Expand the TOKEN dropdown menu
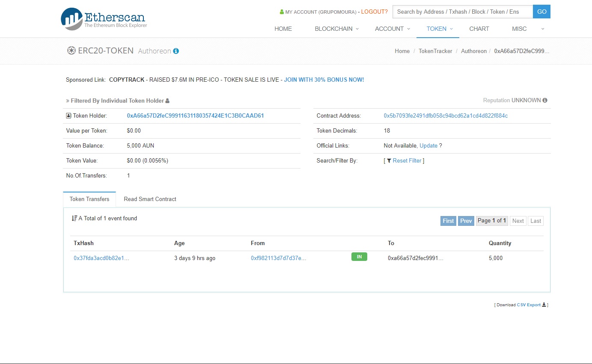 click(440, 29)
